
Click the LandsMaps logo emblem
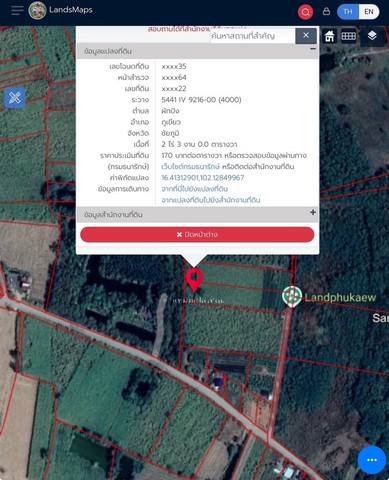[37, 10]
